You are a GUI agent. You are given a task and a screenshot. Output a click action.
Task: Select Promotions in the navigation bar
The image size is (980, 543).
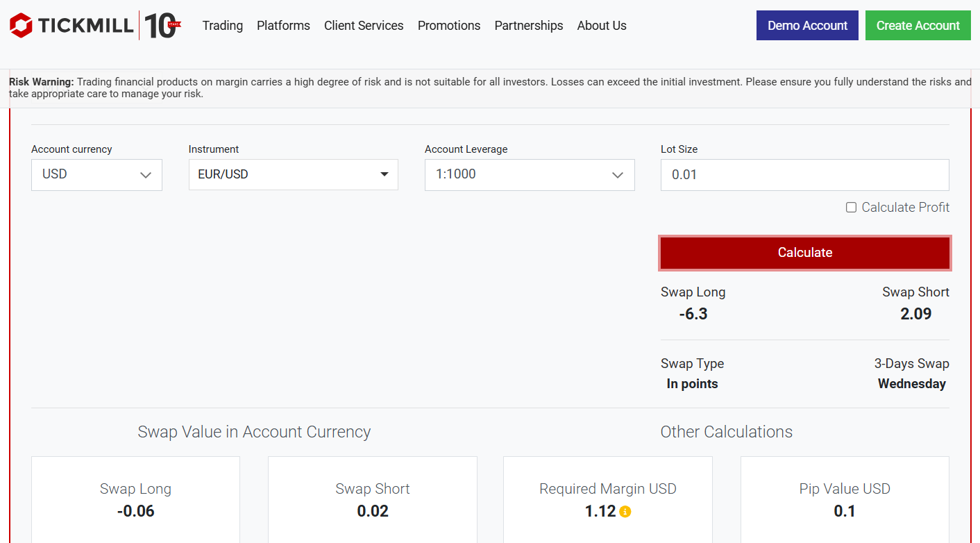click(449, 26)
